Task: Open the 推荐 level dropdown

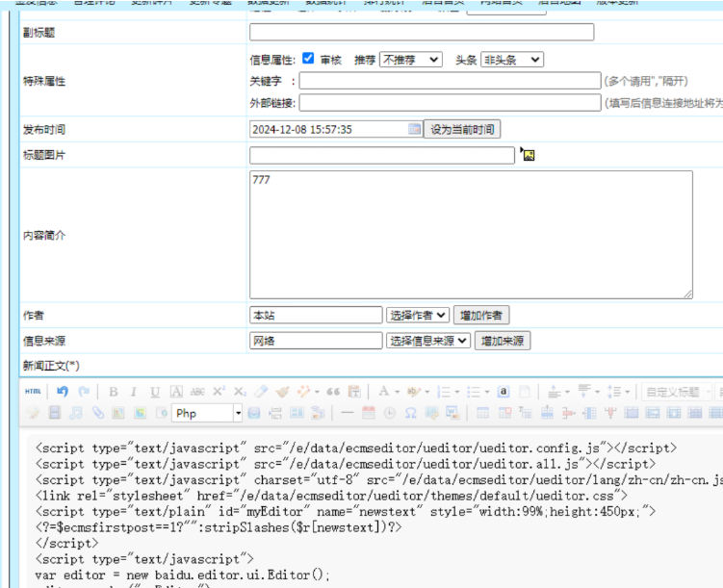Action: point(410,60)
